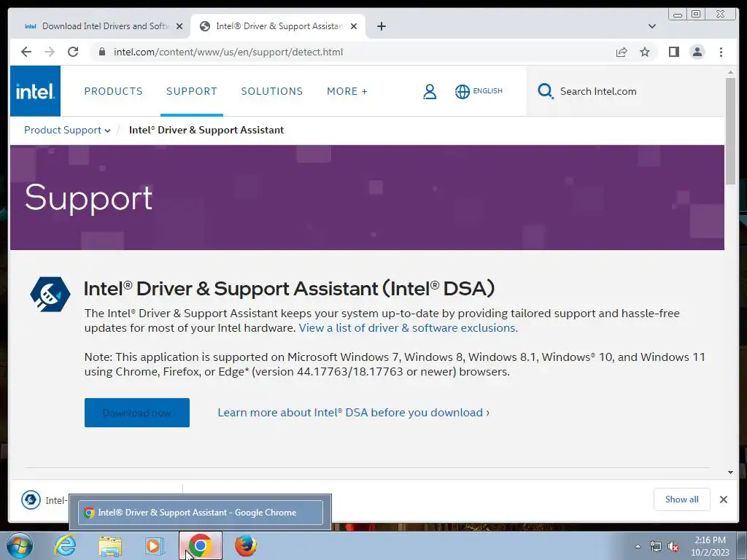
Task: Click the network tray icon
Action: click(x=656, y=546)
